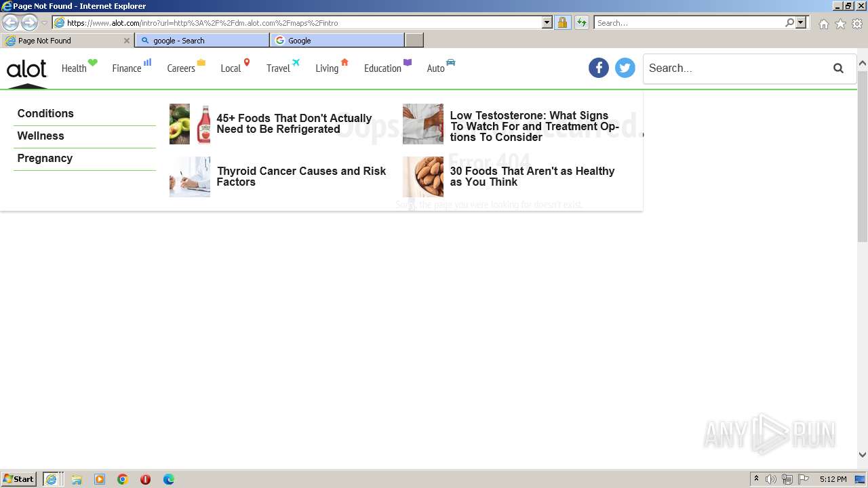868x488 pixels.
Task: Open Chrome from the taskbar
Action: (x=123, y=479)
